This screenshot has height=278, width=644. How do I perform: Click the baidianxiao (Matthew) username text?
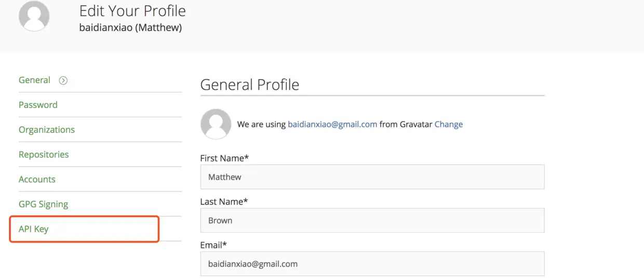click(130, 28)
